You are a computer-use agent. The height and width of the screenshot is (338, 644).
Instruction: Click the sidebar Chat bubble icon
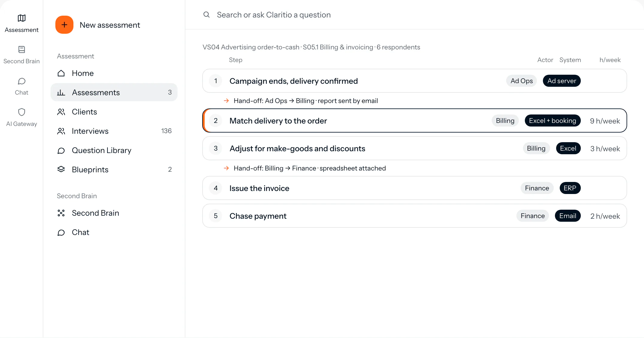click(x=61, y=232)
